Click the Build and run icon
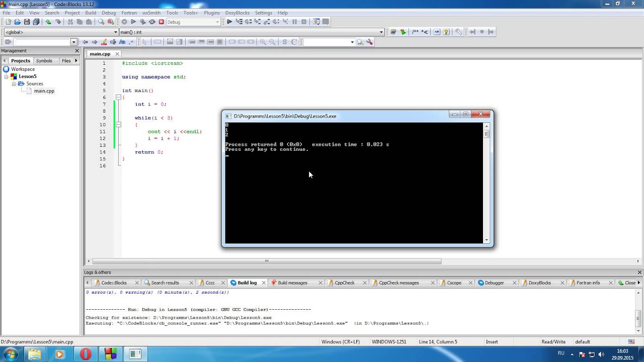Image resolution: width=644 pixels, height=362 pixels. (x=143, y=22)
